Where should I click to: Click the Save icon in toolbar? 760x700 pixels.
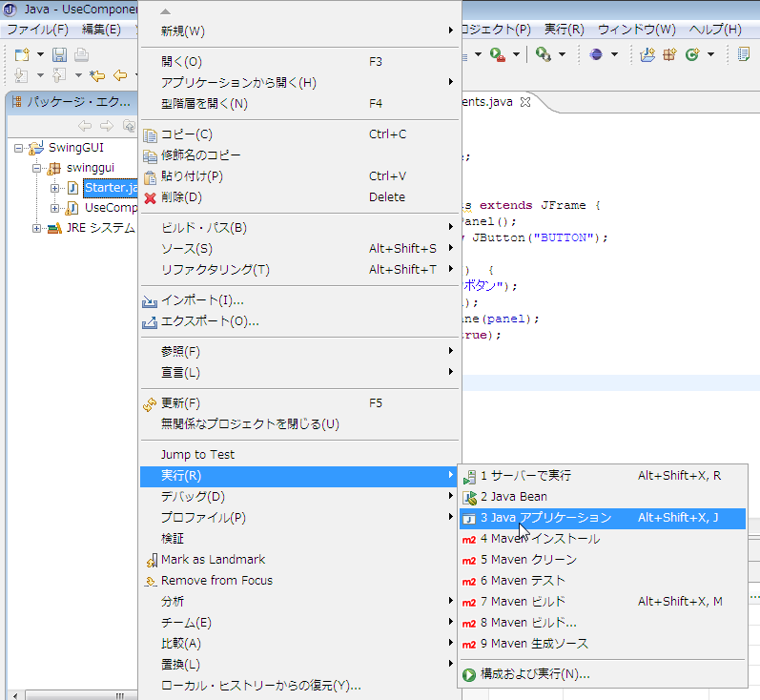[x=59, y=54]
